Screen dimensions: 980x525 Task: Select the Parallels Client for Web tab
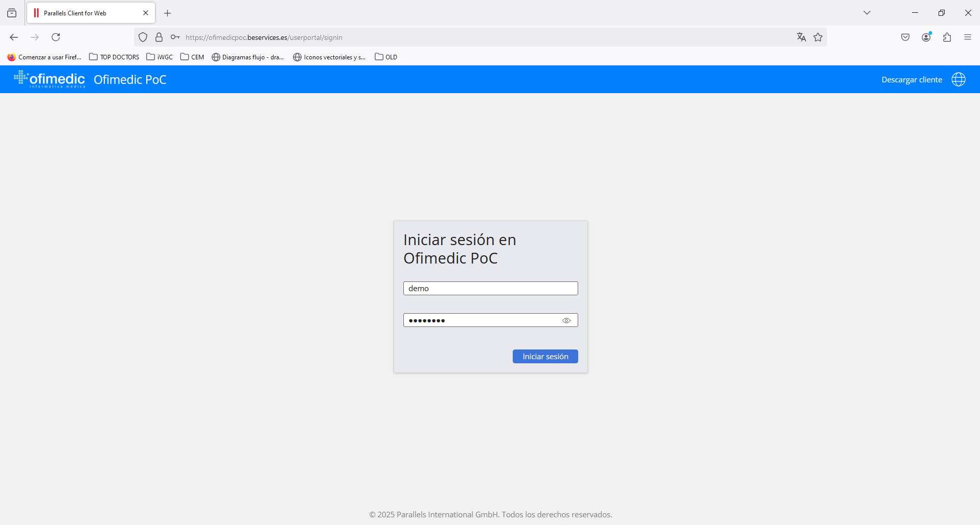click(84, 13)
